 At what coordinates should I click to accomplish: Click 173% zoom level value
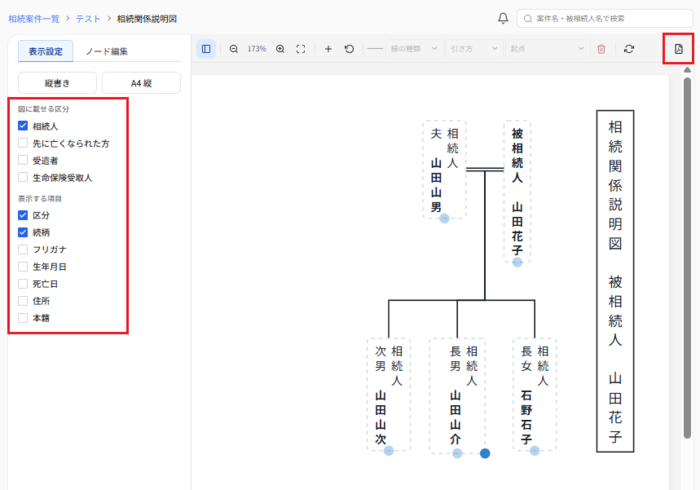pyautogui.click(x=257, y=49)
